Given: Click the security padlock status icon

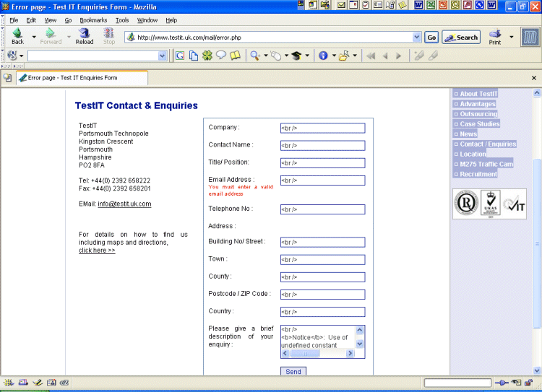Looking at the screenshot, I should pos(528,383).
